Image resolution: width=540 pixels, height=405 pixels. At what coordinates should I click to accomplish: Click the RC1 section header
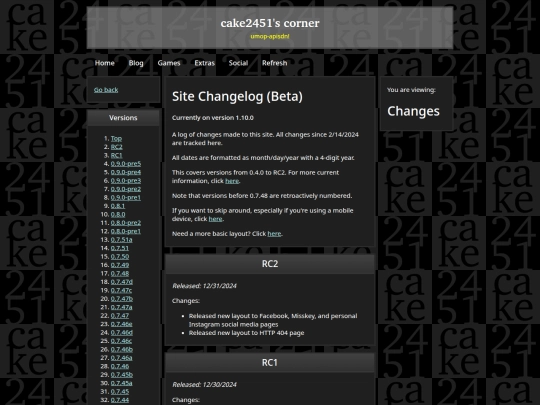270,363
